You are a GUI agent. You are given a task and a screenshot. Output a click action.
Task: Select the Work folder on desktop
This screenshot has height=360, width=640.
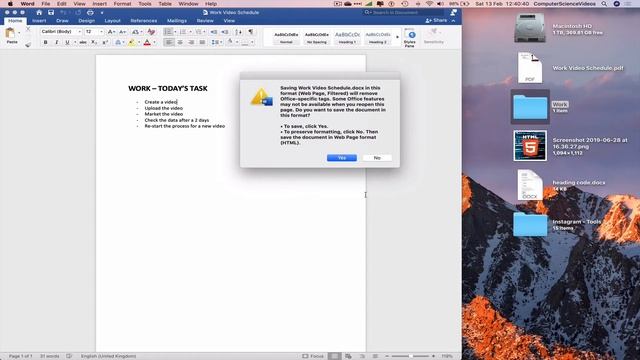pyautogui.click(x=530, y=107)
